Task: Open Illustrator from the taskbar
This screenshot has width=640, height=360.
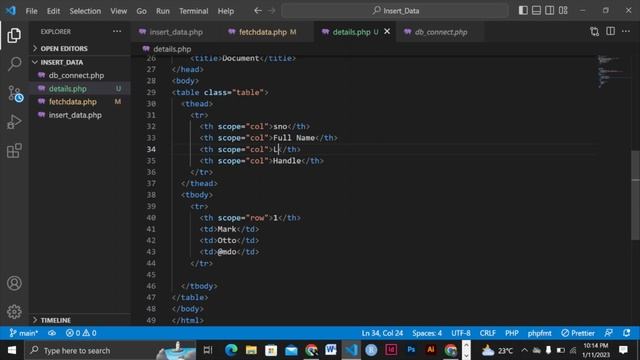Action: click(431, 350)
